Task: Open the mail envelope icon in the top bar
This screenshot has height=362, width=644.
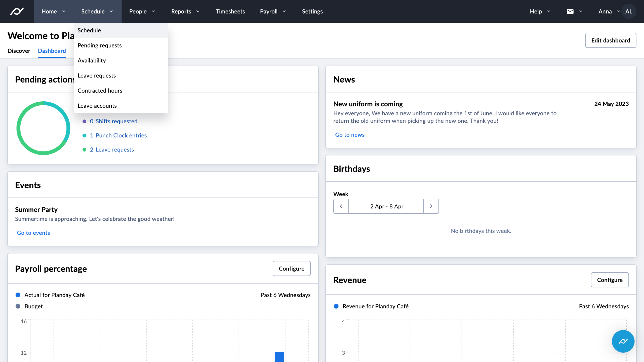Action: (x=570, y=11)
